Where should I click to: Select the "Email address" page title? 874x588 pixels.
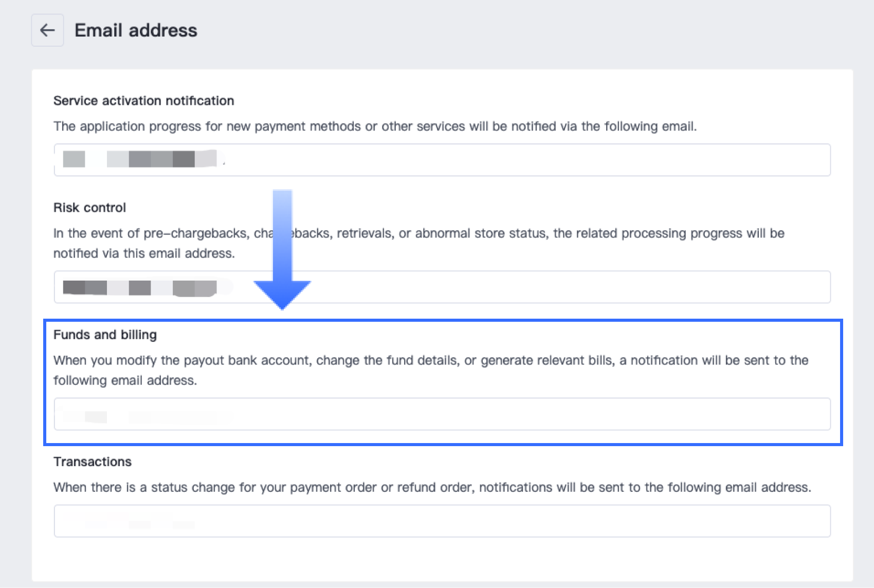click(x=136, y=30)
